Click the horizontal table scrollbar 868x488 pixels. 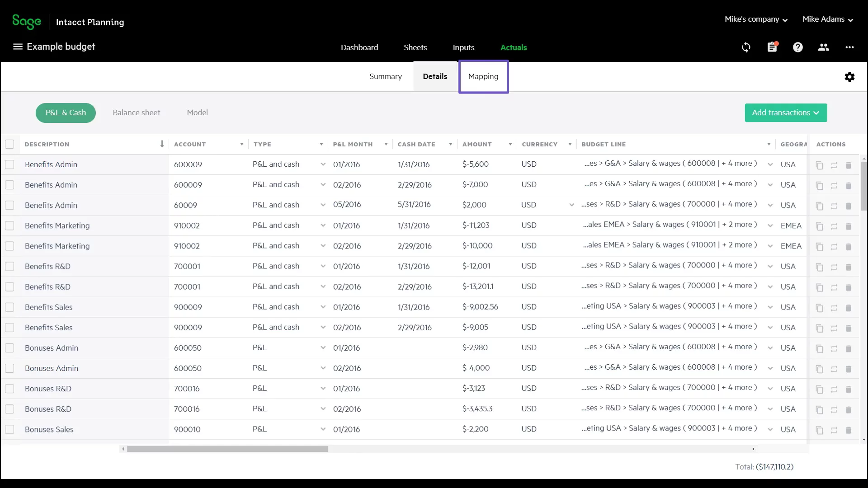click(x=227, y=449)
